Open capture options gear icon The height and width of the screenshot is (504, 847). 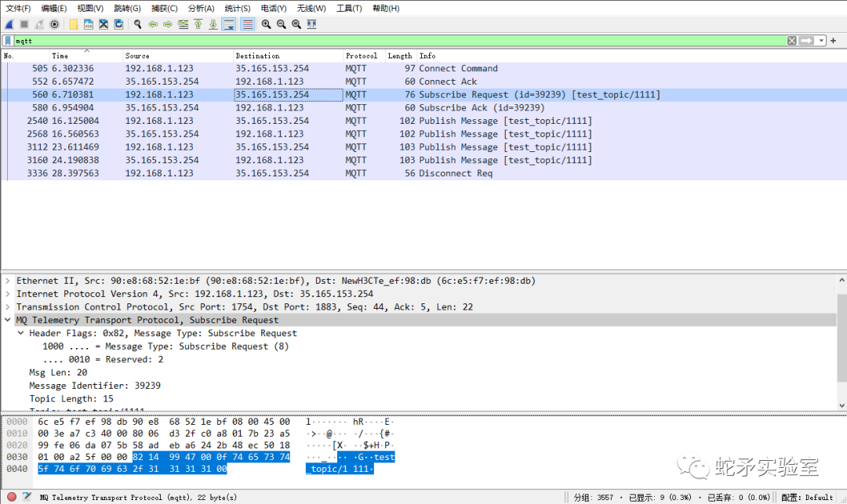(55, 24)
